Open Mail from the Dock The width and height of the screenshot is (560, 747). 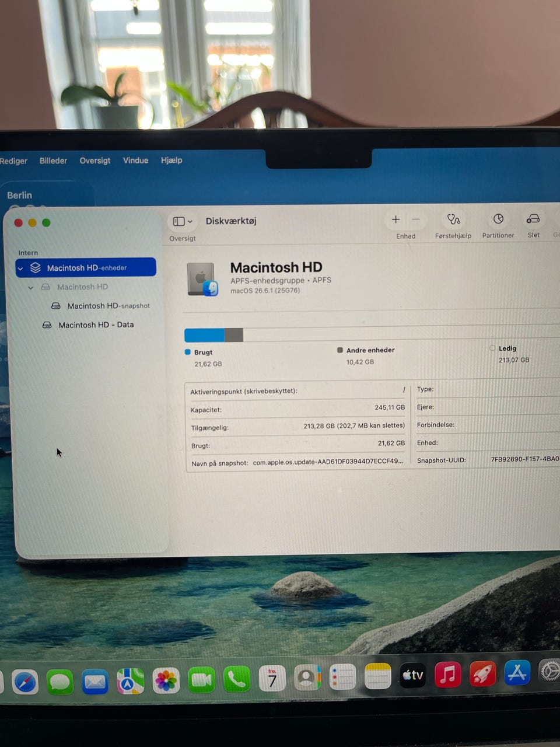[95, 682]
